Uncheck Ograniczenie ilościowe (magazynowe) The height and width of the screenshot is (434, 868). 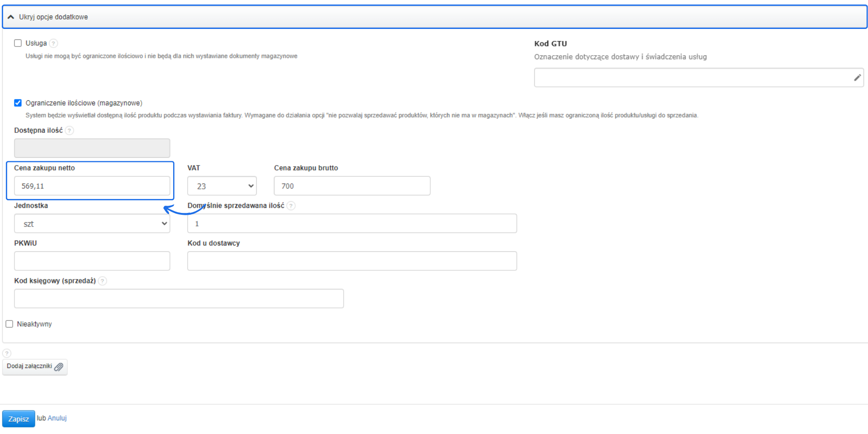[x=18, y=103]
